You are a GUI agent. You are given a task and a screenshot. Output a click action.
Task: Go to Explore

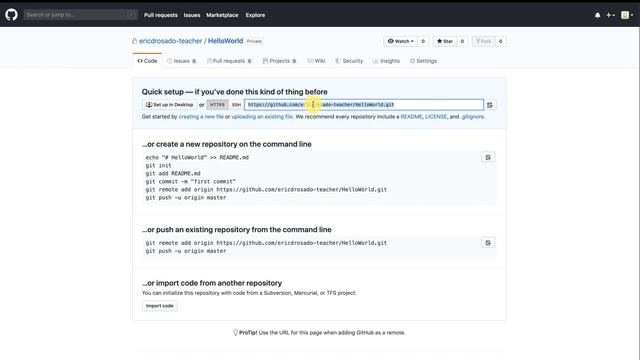[255, 15]
